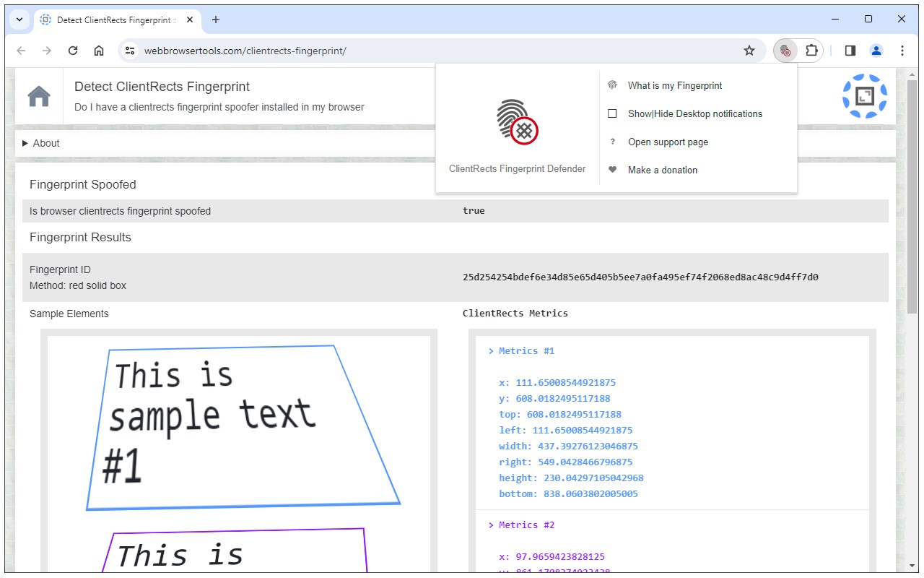The image size is (924, 578).
Task: Click the 'Fingerprint Results' section heading
Action: click(81, 238)
